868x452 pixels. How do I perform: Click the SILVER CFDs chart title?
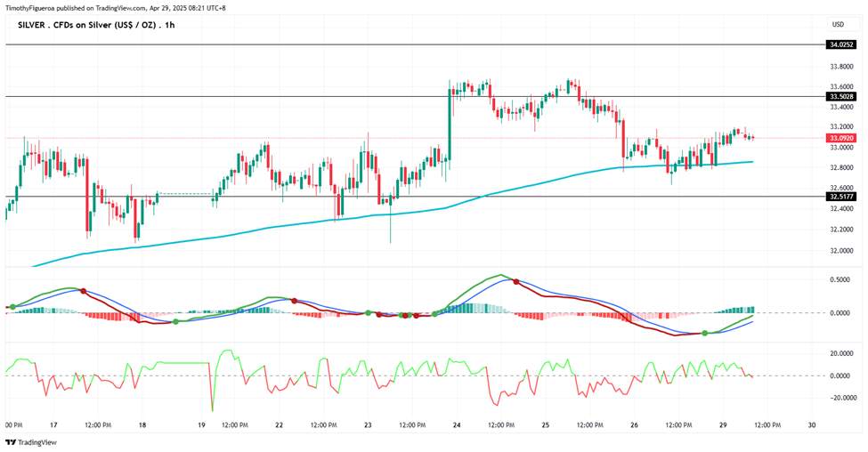(96, 25)
